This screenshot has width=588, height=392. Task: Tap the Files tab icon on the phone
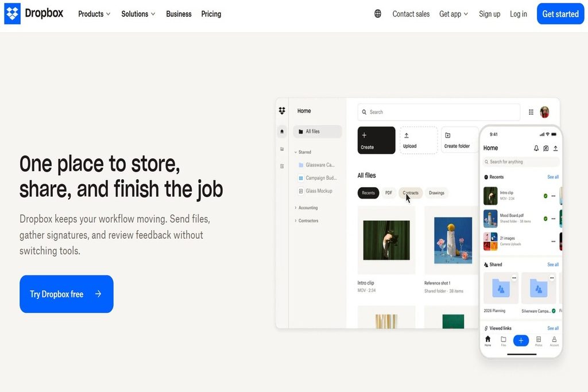pyautogui.click(x=503, y=340)
